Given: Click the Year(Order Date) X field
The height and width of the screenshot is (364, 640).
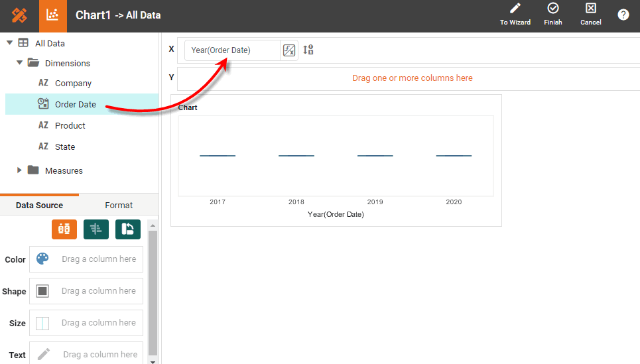Looking at the screenshot, I should coord(231,50).
